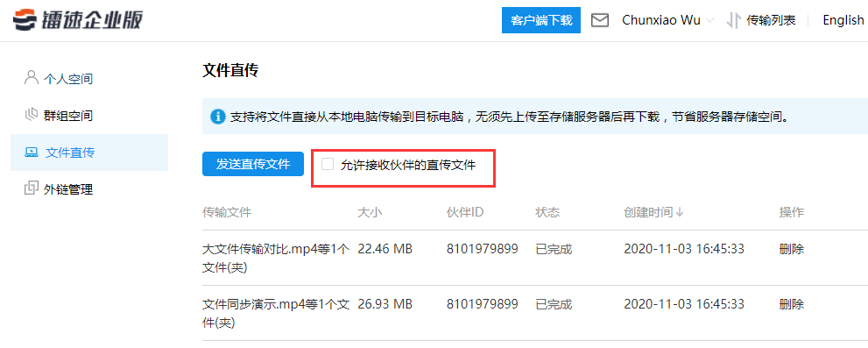Sort by 创建时间 column header
The width and height of the screenshot is (868, 348).
pos(648,212)
